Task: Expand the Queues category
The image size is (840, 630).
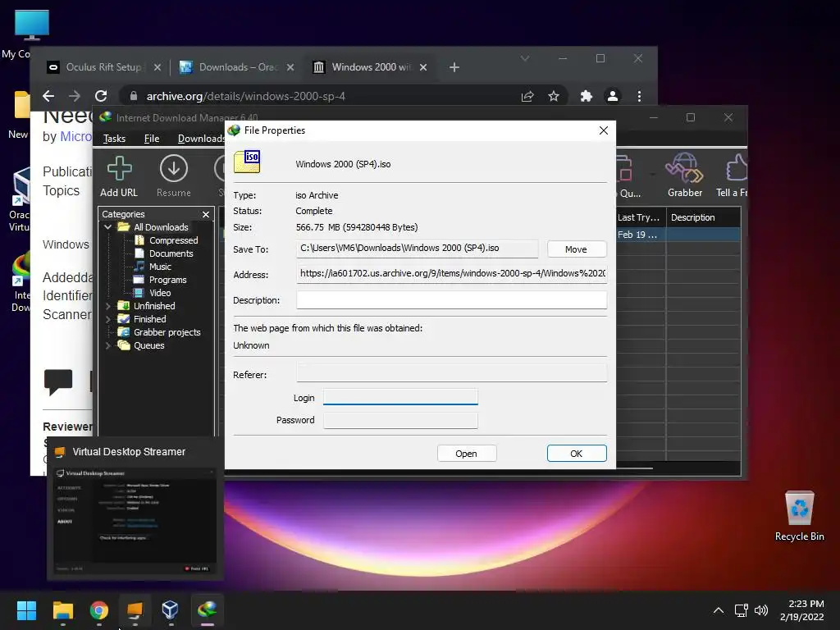Action: pyautogui.click(x=108, y=345)
